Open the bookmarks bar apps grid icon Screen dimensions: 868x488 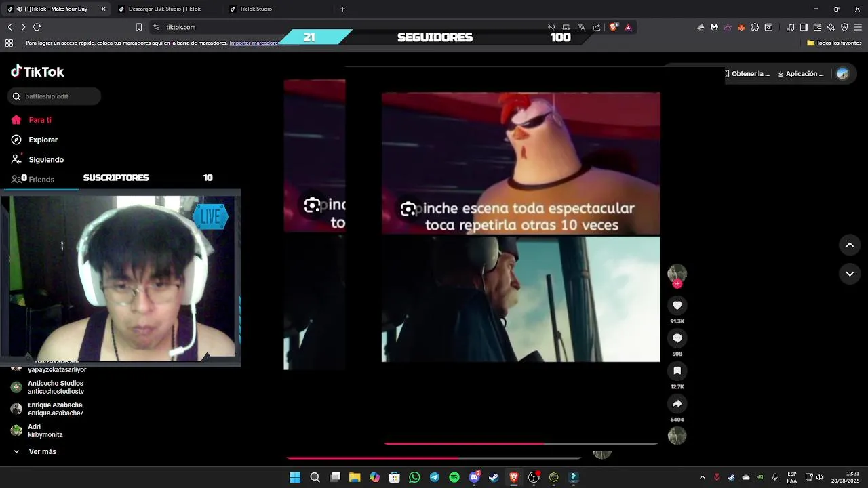[9, 43]
